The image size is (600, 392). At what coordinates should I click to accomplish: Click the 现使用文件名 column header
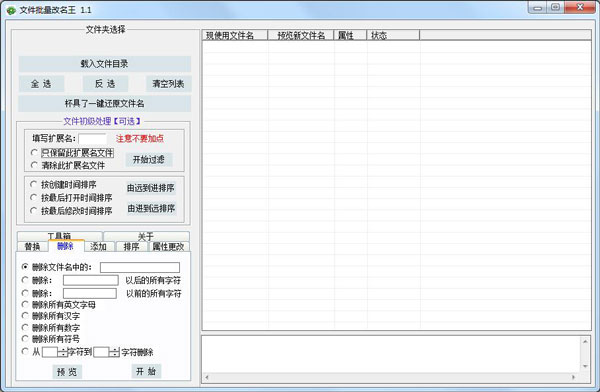click(x=235, y=35)
